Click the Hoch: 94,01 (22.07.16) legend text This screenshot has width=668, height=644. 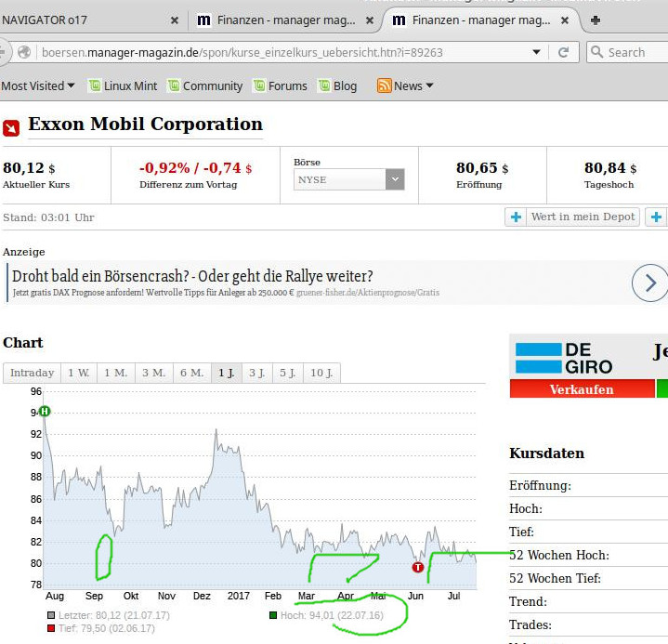point(332,615)
